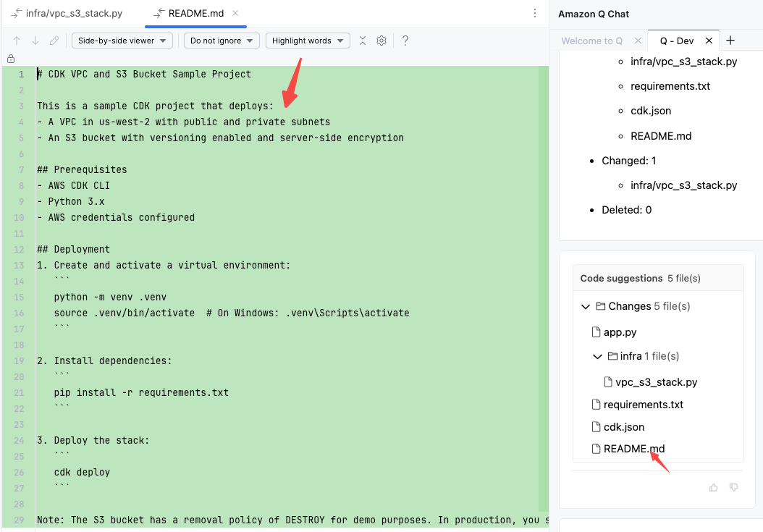
Task: Click the cdk deploy code line
Action: tap(82, 472)
